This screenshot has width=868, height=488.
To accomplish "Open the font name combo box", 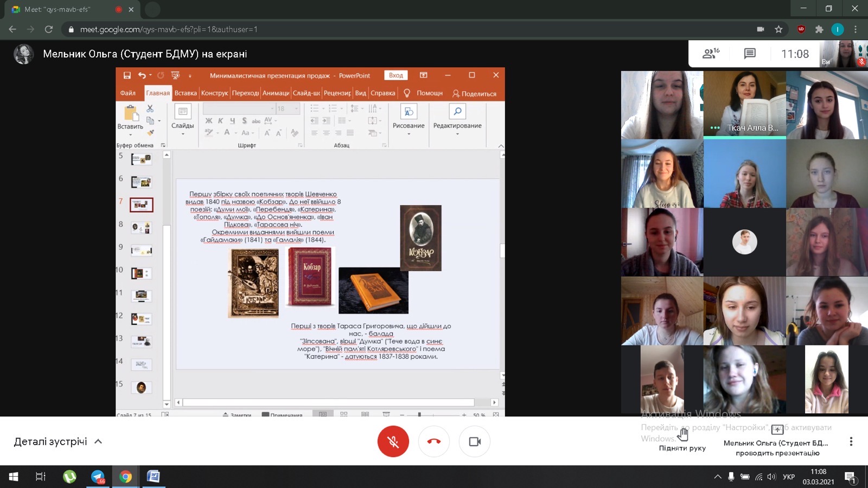I will (x=238, y=108).
